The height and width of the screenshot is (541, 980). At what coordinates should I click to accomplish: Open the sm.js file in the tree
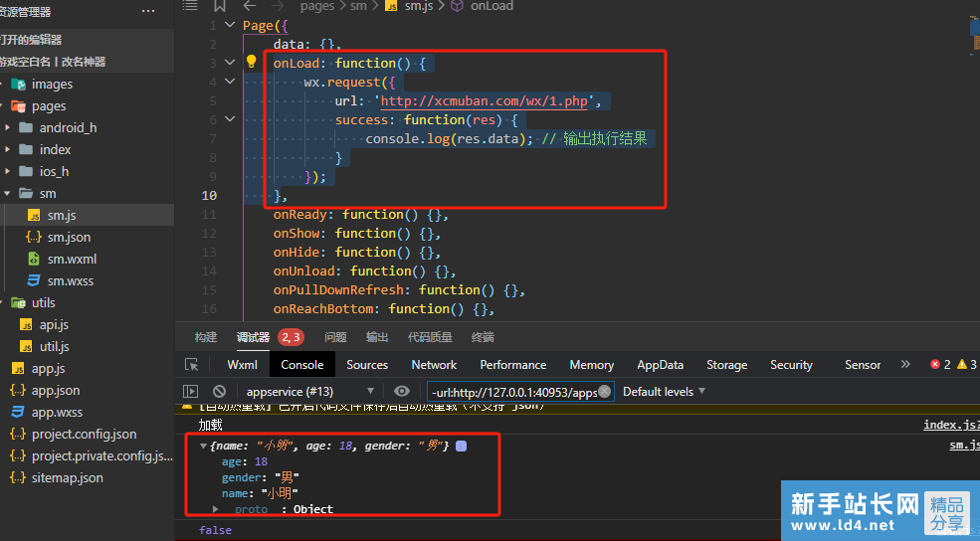pos(87,215)
